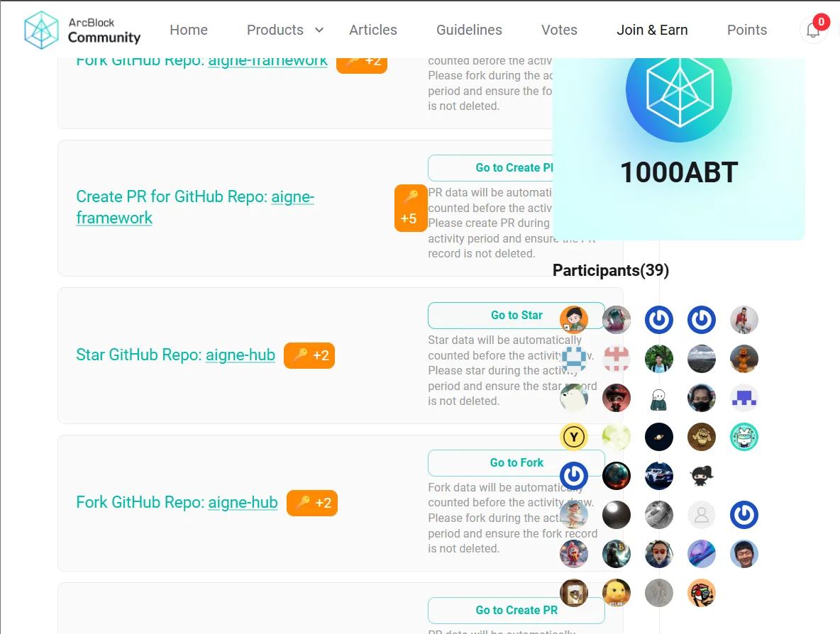This screenshot has width=840, height=634.
Task: Open the grayscale car photo avatar
Action: pyautogui.click(x=659, y=515)
